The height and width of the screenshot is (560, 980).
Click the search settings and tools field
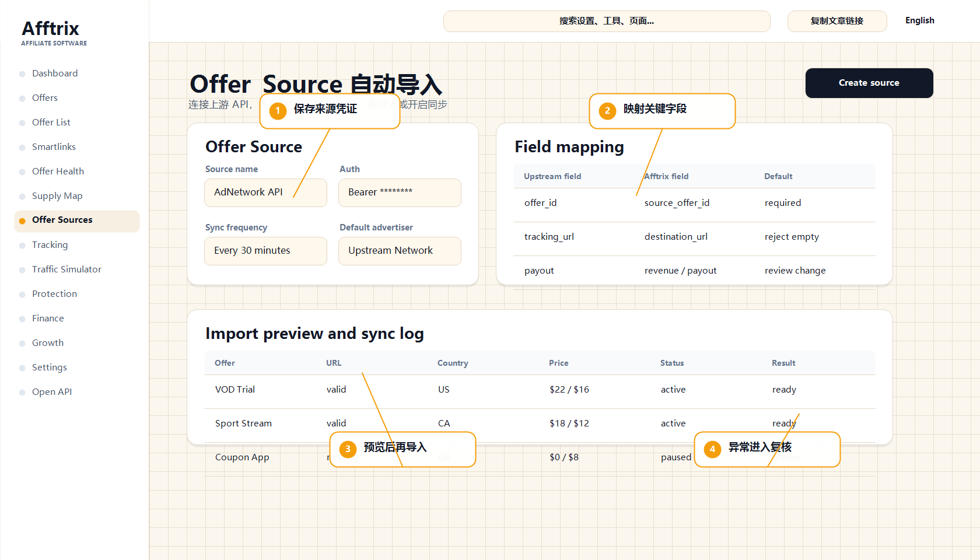coord(607,21)
